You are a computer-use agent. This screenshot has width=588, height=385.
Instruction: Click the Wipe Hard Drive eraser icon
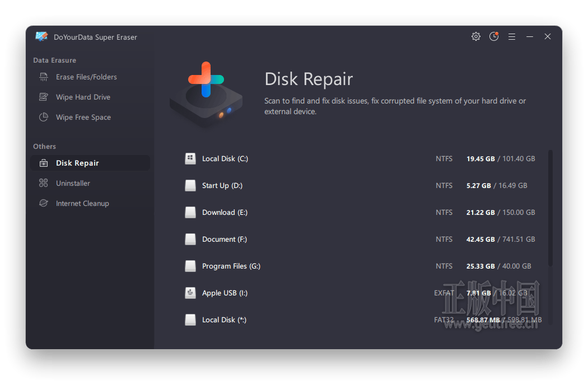coord(44,97)
